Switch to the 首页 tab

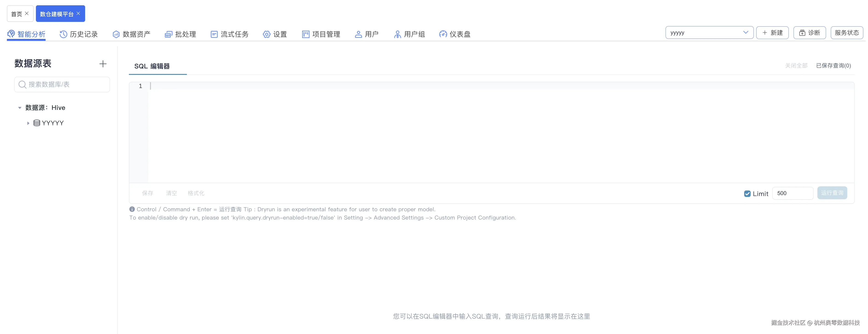pyautogui.click(x=16, y=14)
